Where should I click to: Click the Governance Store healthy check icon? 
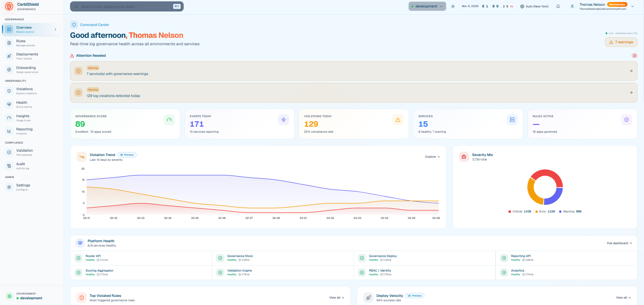220,258
